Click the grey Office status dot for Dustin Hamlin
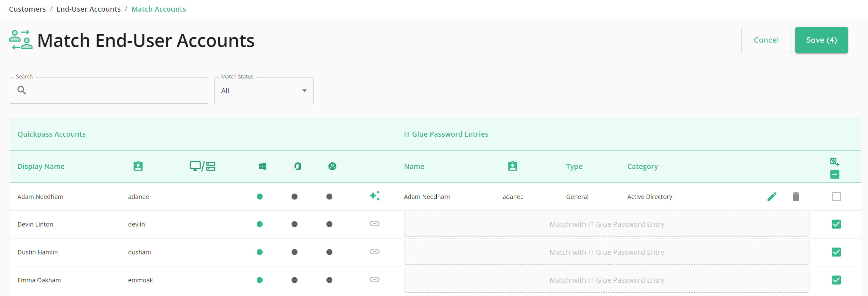Screen dimensions: 868x296 pos(295,252)
